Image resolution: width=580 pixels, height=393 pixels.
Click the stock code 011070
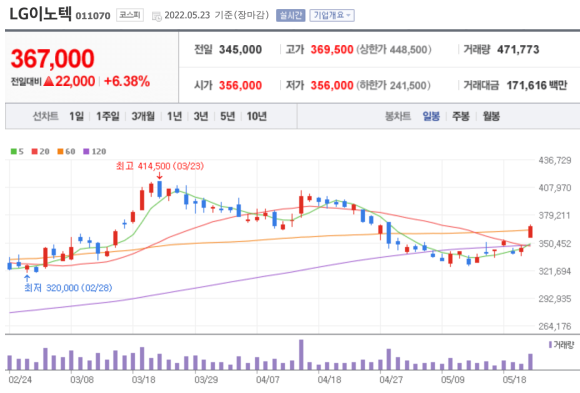tap(93, 16)
